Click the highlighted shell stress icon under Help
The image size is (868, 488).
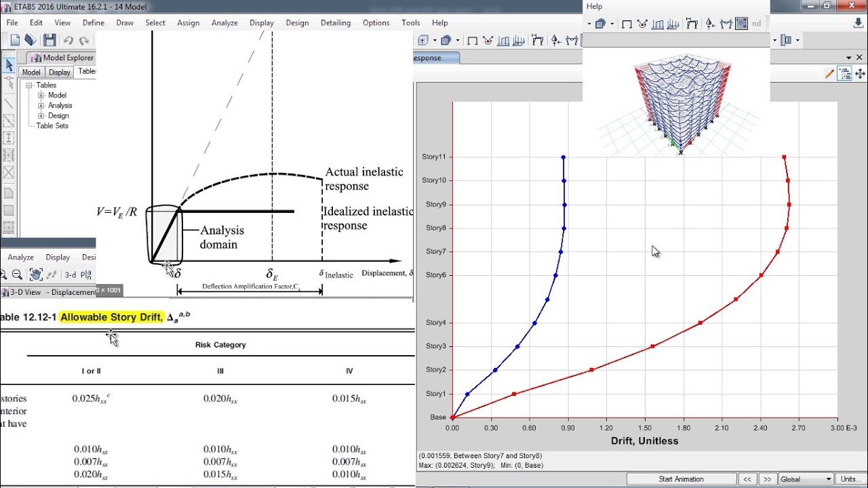tap(741, 23)
